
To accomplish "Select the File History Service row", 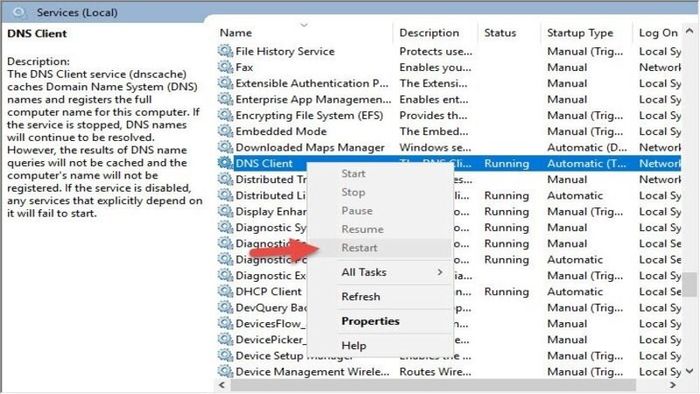I will (449, 51).
